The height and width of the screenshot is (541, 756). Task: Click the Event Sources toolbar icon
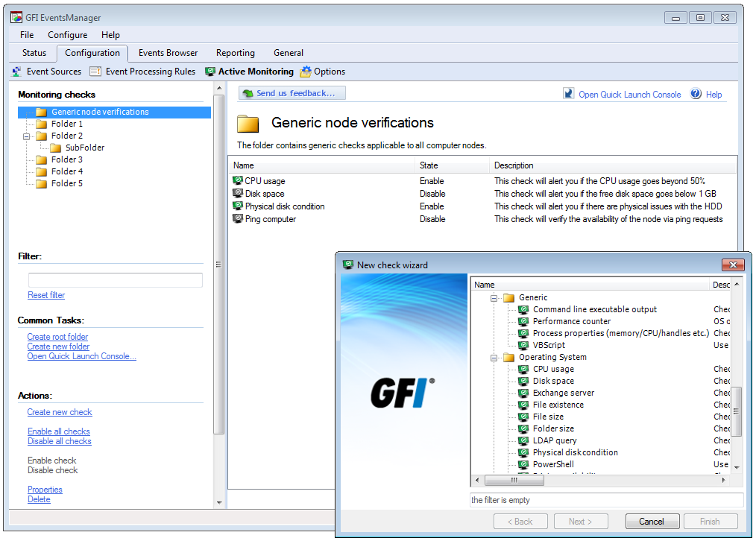tap(17, 72)
